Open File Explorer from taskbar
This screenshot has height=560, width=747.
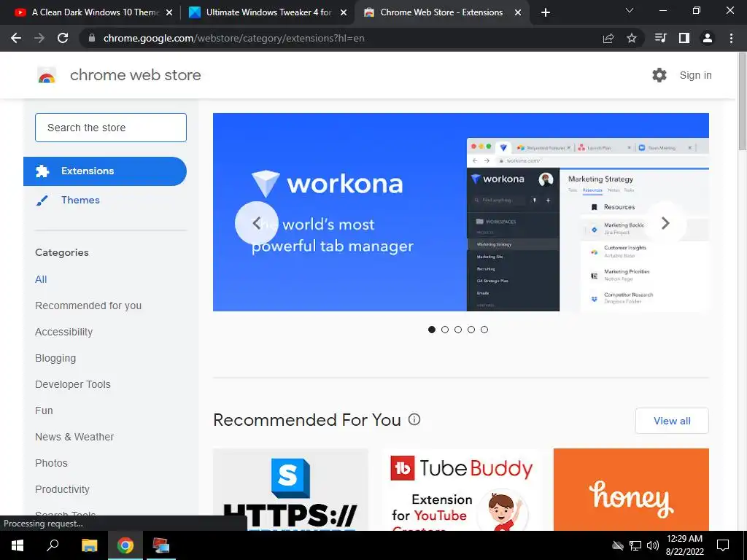(89, 545)
